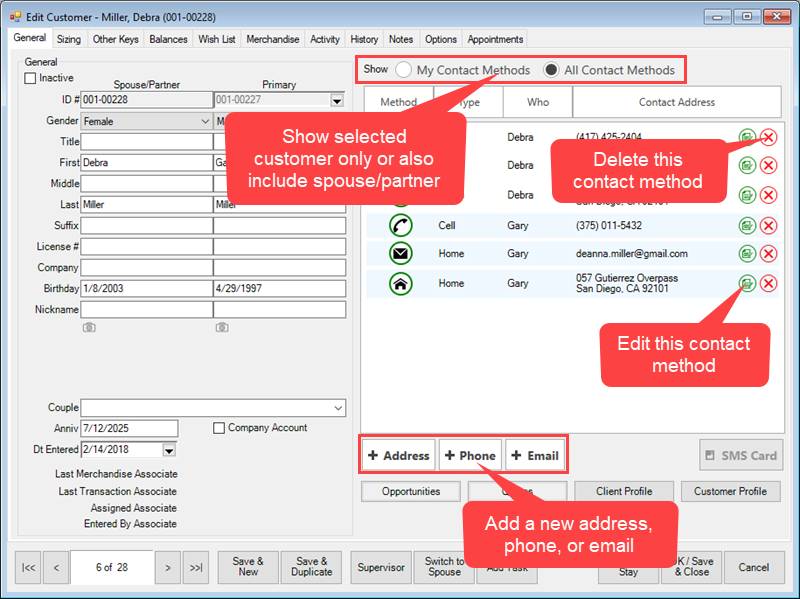
Task: Click the email envelope icon for deanna.miller@gmail.com
Action: click(x=401, y=254)
